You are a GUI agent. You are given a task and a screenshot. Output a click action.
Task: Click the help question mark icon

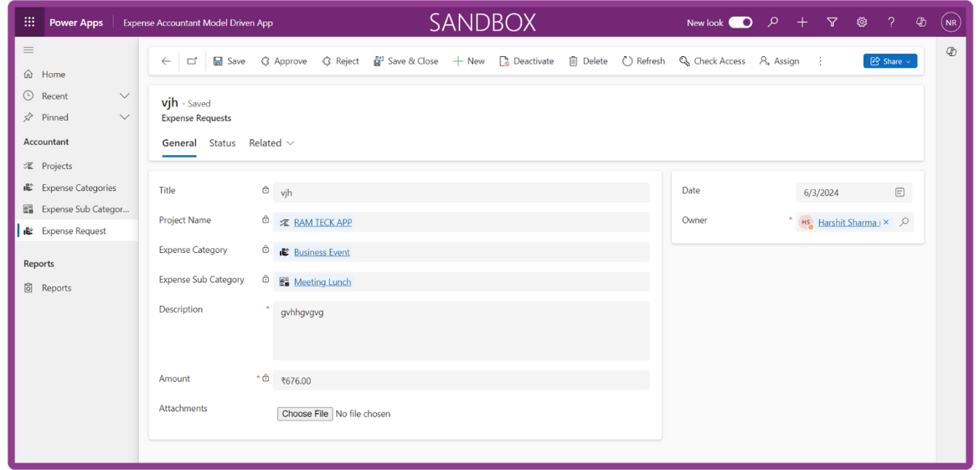point(891,23)
